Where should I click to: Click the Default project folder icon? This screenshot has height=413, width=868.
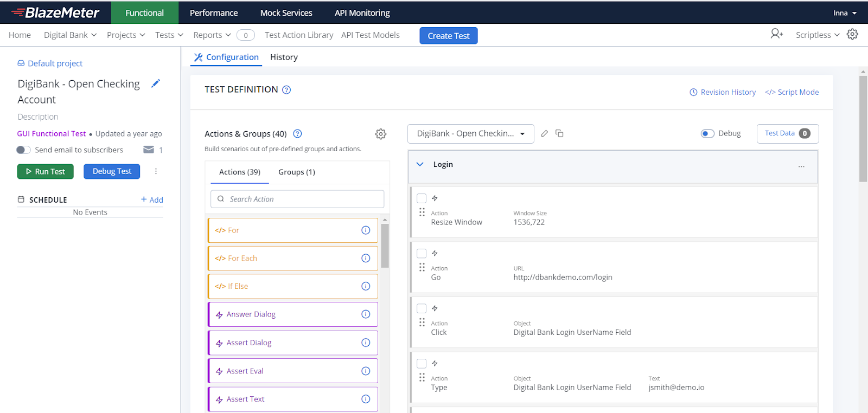pyautogui.click(x=21, y=63)
